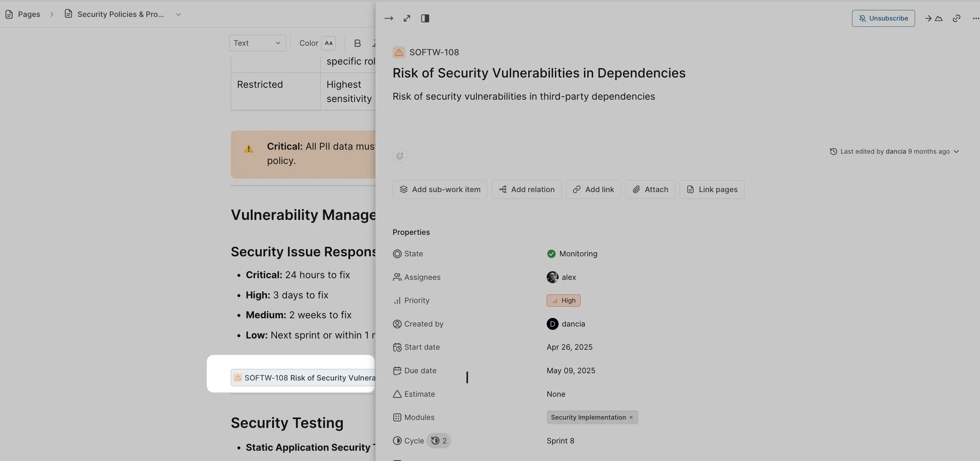Image resolution: width=980 pixels, height=461 pixels.
Task: Open cycle transfer history badge
Action: click(439, 441)
